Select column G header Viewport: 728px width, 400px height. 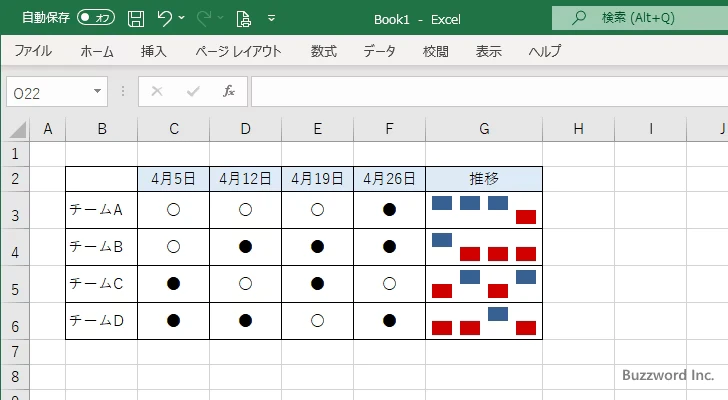click(x=484, y=128)
